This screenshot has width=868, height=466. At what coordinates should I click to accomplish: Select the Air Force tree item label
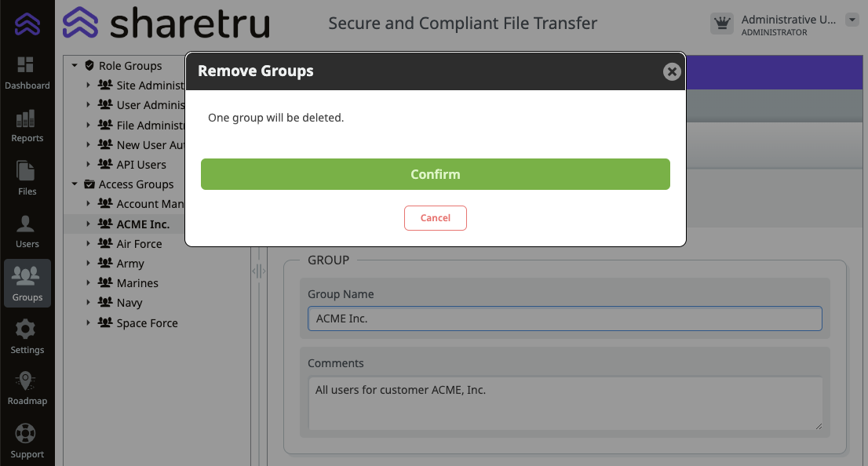point(140,244)
